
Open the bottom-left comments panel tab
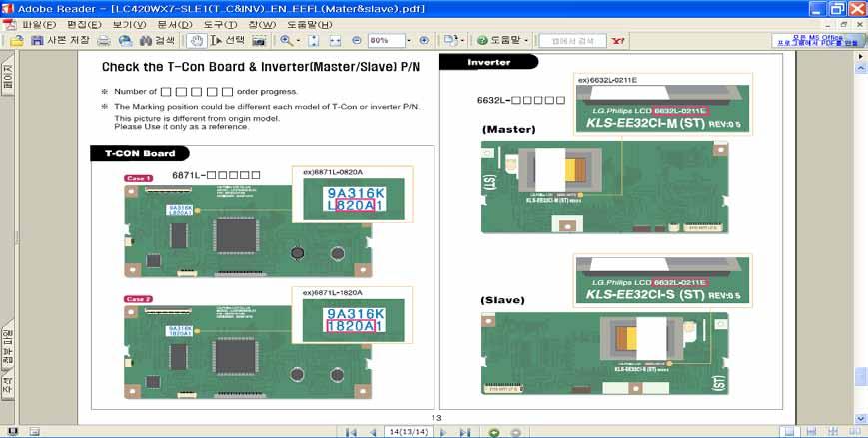pyautogui.click(x=7, y=386)
